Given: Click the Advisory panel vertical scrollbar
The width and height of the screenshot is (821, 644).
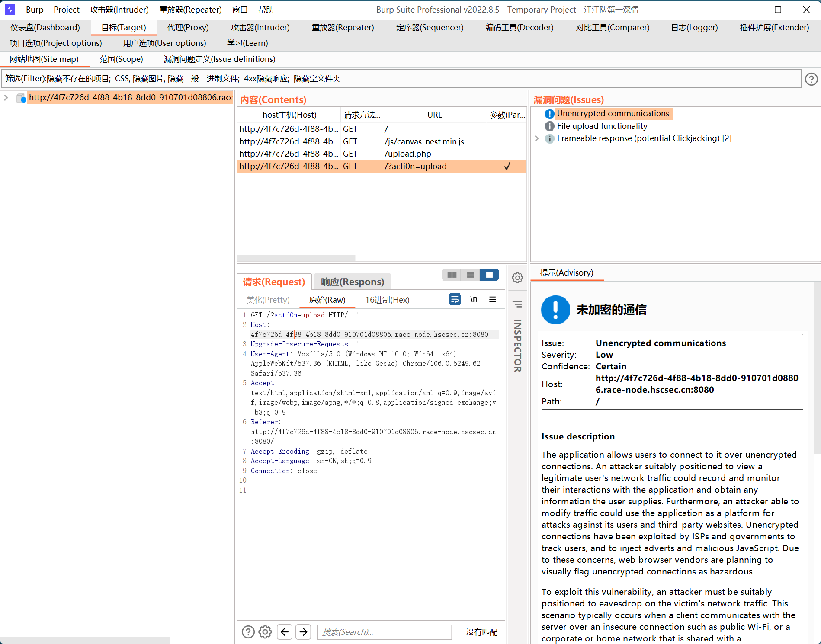Looking at the screenshot, I should pos(817,368).
